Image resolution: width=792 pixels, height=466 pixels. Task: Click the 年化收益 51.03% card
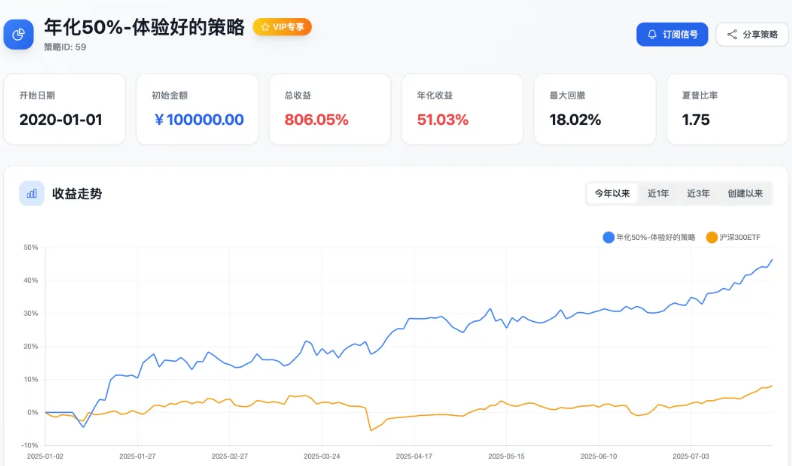pos(462,109)
